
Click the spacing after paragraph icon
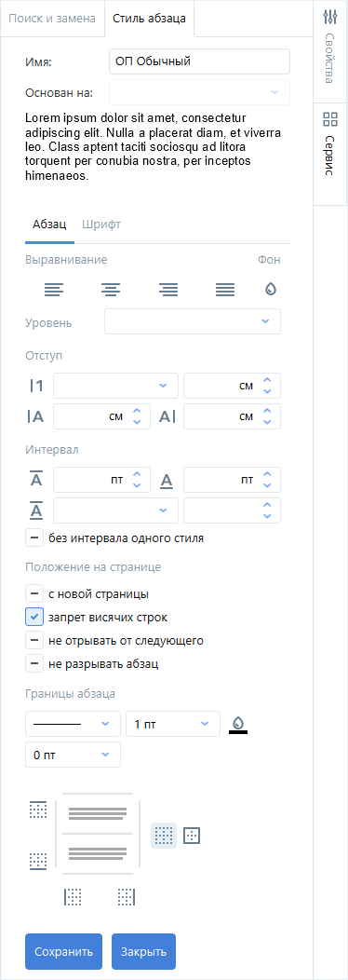[x=167, y=480]
